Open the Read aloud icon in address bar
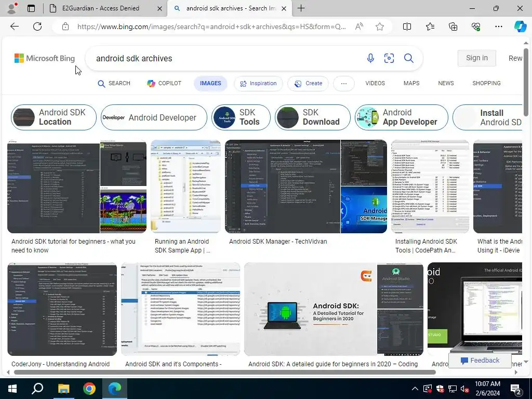The width and height of the screenshot is (532, 399). (x=359, y=26)
